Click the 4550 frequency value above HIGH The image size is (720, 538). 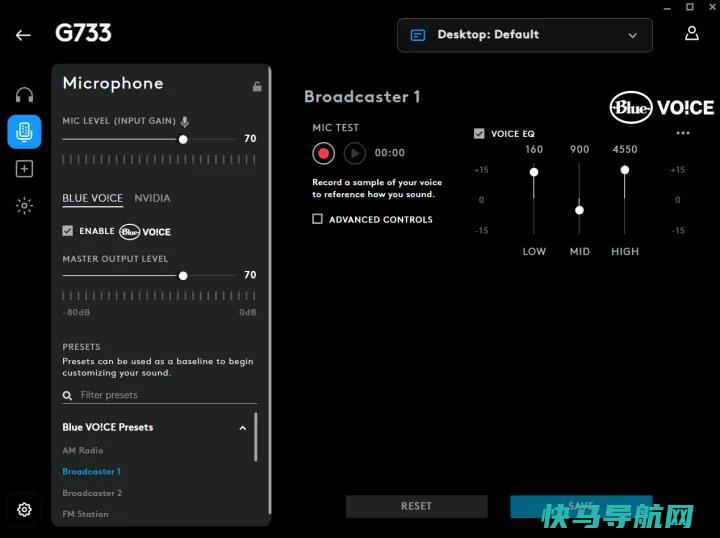624,149
